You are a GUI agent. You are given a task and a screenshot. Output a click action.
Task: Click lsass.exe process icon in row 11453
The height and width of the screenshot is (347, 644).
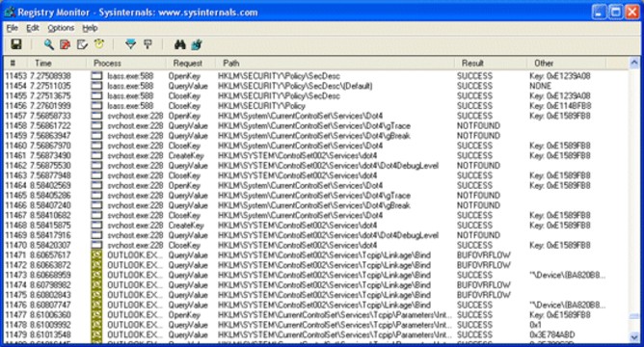tap(96, 75)
